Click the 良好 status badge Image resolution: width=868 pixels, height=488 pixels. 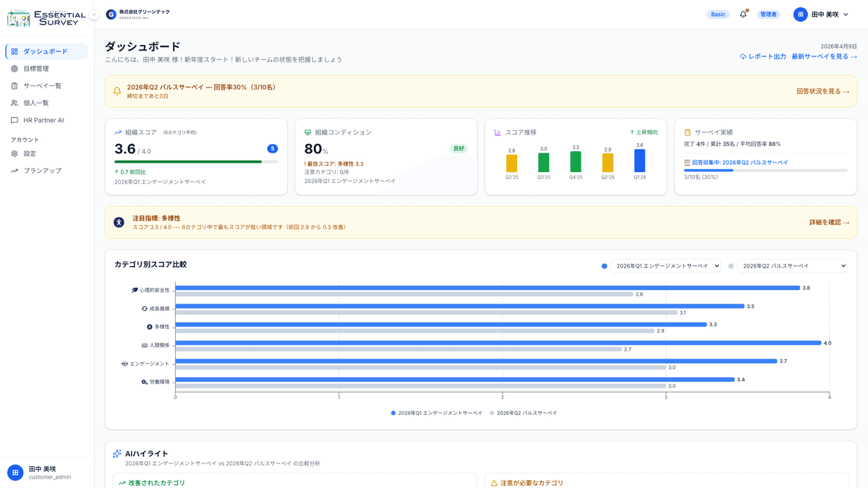tap(459, 148)
